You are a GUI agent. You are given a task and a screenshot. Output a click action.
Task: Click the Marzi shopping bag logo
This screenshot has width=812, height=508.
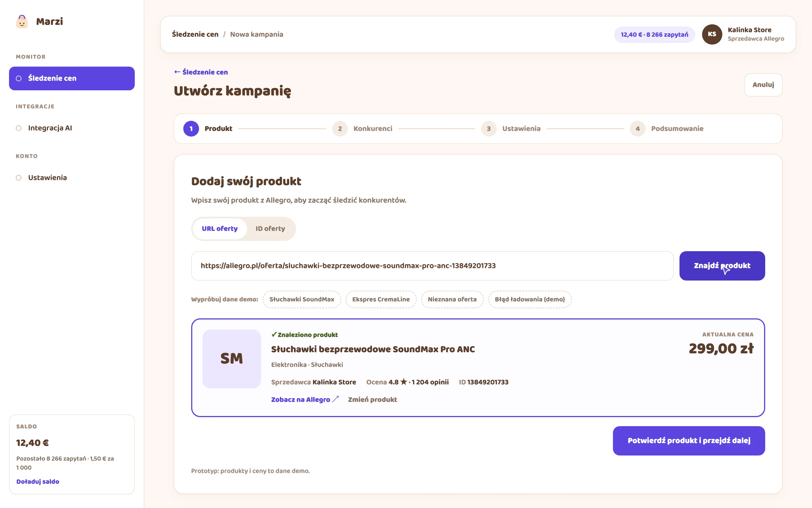[22, 21]
